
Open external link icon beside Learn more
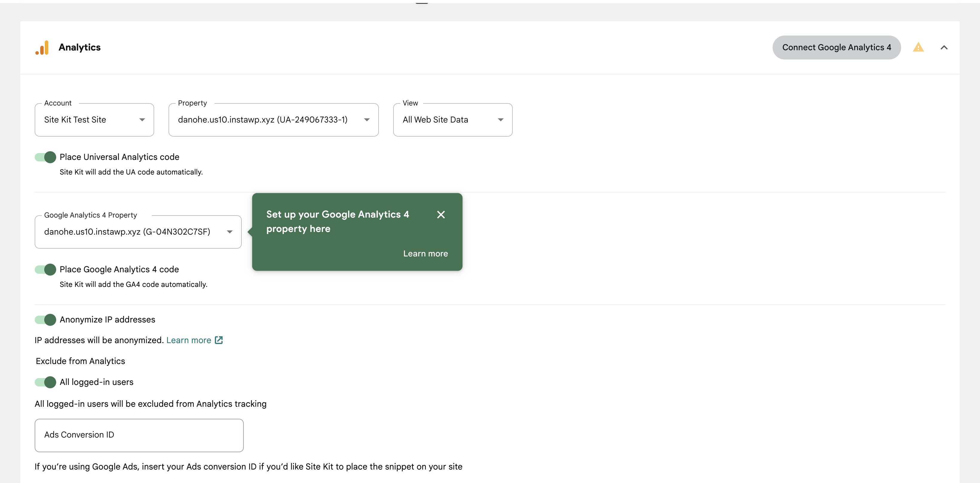219,340
